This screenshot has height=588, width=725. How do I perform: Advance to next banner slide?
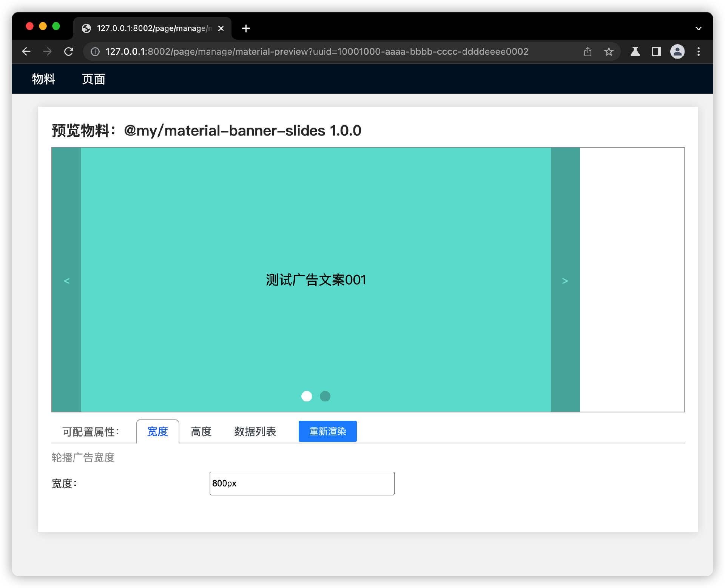[x=565, y=281]
